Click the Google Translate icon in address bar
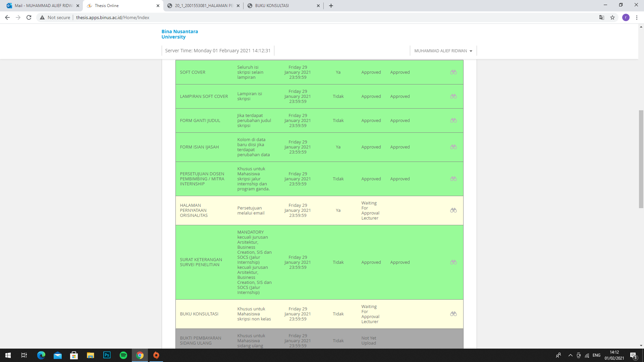 click(x=602, y=17)
